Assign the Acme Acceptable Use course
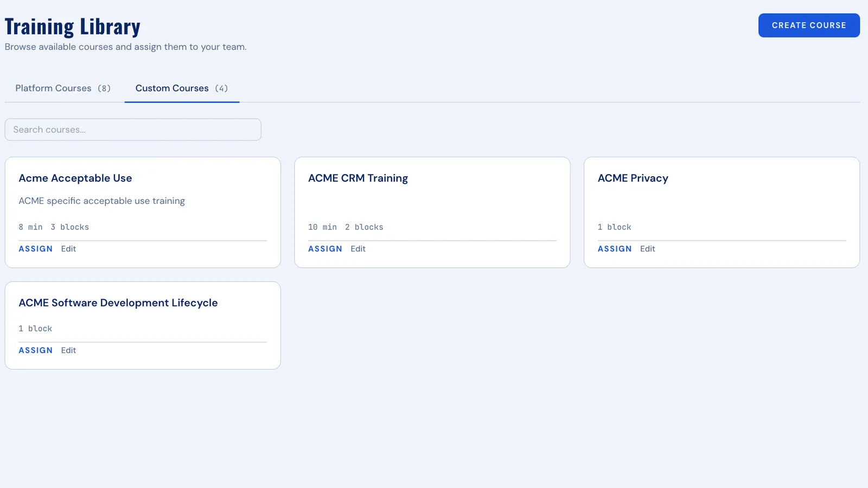The height and width of the screenshot is (488, 868). pyautogui.click(x=36, y=249)
